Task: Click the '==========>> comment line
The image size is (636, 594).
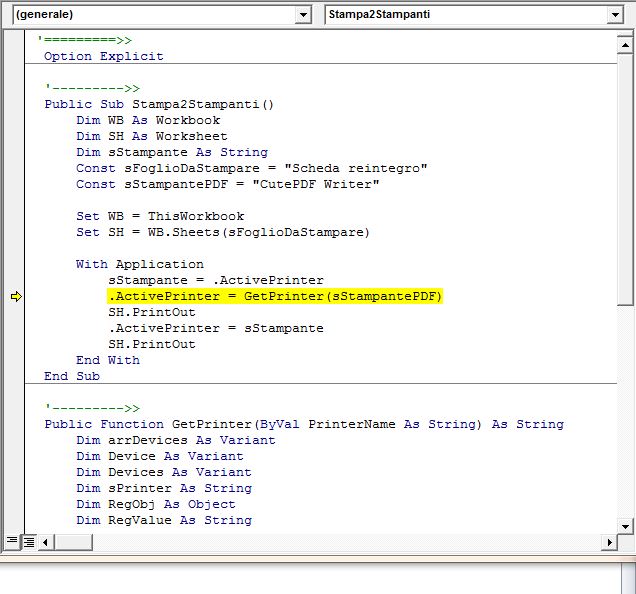Action: point(84,40)
